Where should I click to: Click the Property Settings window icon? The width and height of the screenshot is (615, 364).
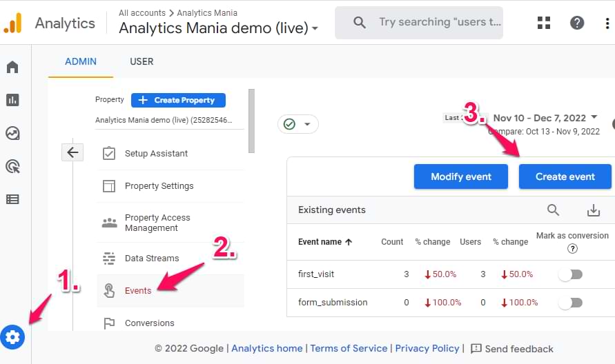tap(109, 185)
